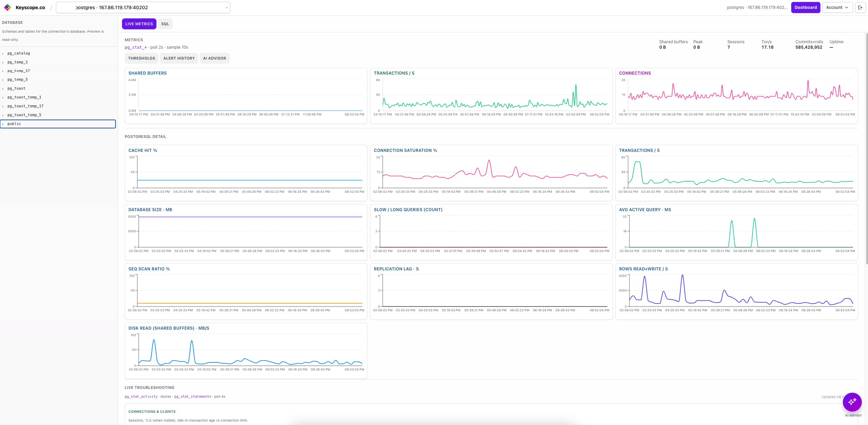Viewport: 868px width, 425px height.
Task: Click the logout icon in top bar
Action: coord(860,7)
